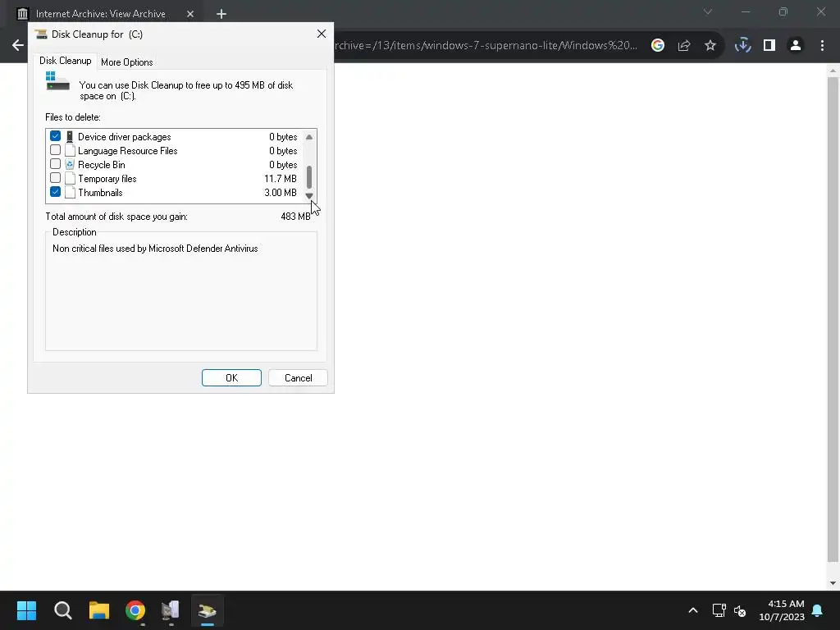The image size is (840, 630).
Task: Click the C: drive icon in dialog
Action: [x=57, y=81]
